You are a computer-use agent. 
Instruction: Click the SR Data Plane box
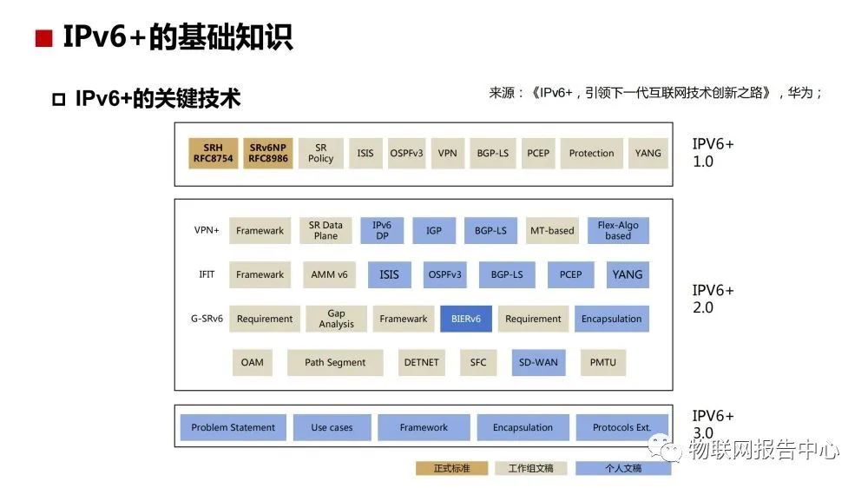coord(325,230)
